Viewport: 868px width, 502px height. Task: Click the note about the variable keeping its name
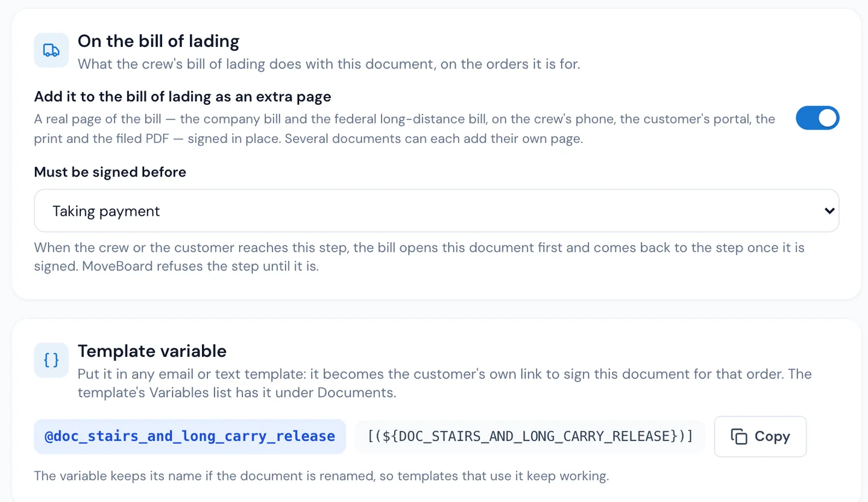321,475
